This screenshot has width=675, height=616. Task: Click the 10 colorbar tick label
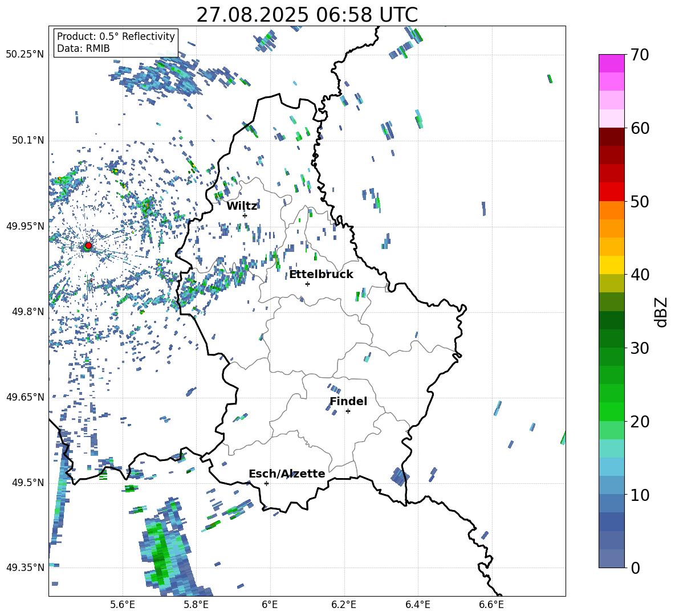[x=639, y=495]
